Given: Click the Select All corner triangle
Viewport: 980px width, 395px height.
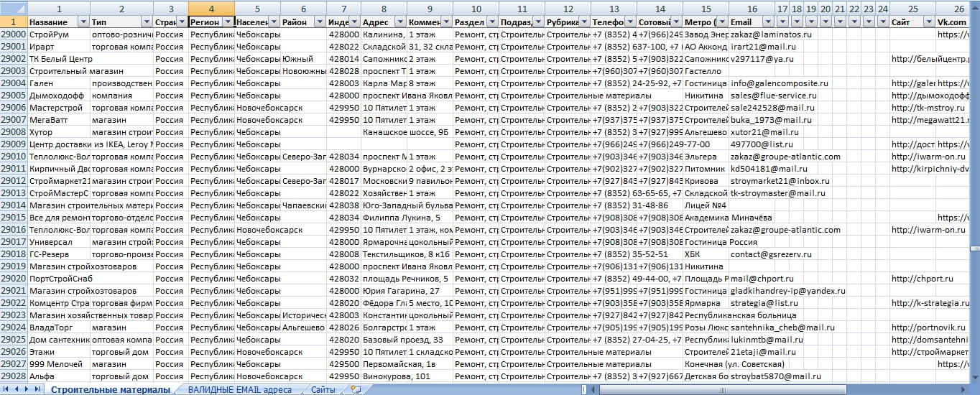Looking at the screenshot, I should coord(14,9).
